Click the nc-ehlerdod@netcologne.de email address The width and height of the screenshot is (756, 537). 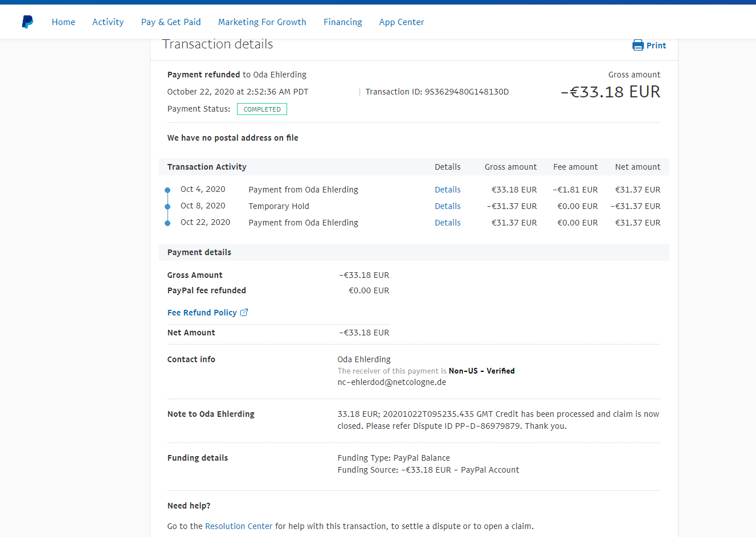coord(391,382)
